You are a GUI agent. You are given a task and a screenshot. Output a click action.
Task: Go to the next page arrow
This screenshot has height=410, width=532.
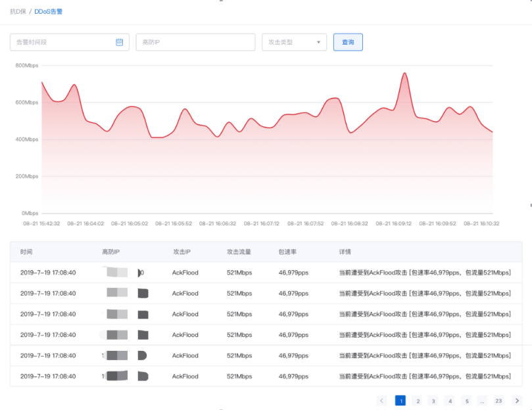coord(517,400)
